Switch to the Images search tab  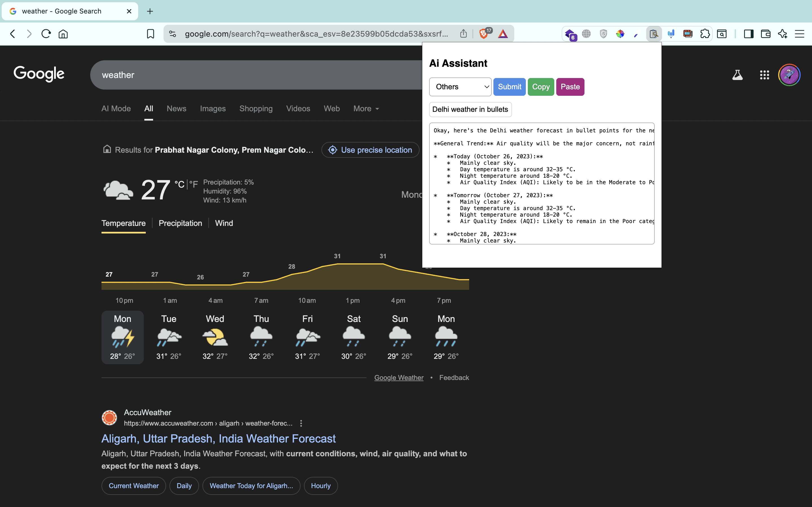[213, 109]
